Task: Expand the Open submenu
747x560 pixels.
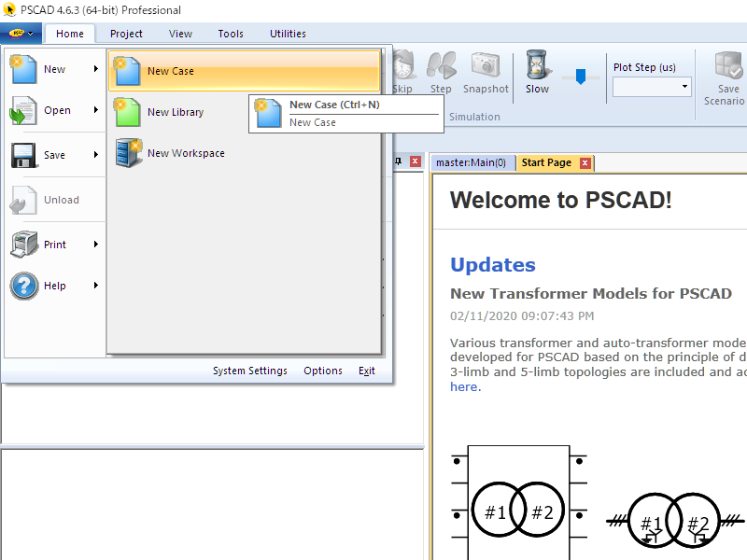Action: [x=56, y=110]
